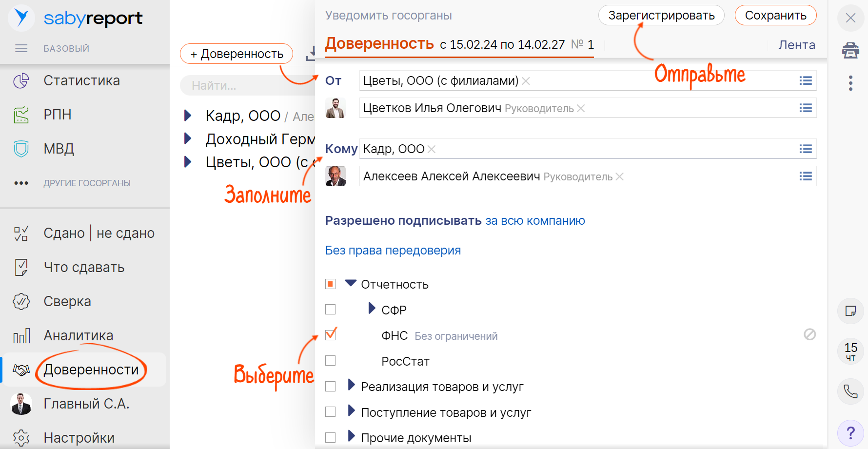The width and height of the screenshot is (868, 449).
Task: Open list picker for Кадр, ООО field
Action: [x=806, y=149]
